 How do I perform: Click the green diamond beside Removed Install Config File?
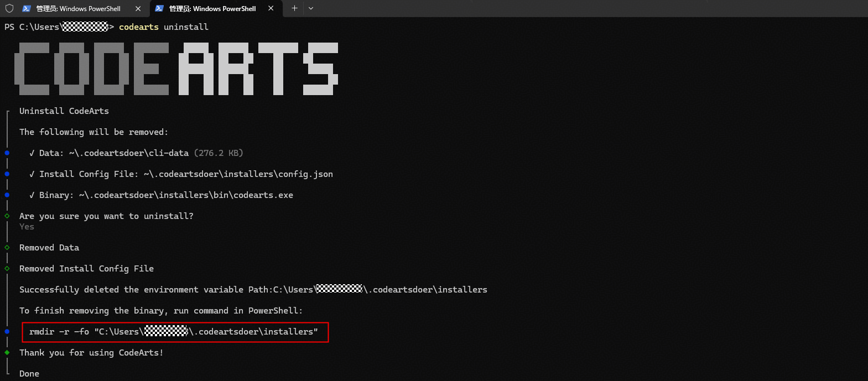[7, 268]
